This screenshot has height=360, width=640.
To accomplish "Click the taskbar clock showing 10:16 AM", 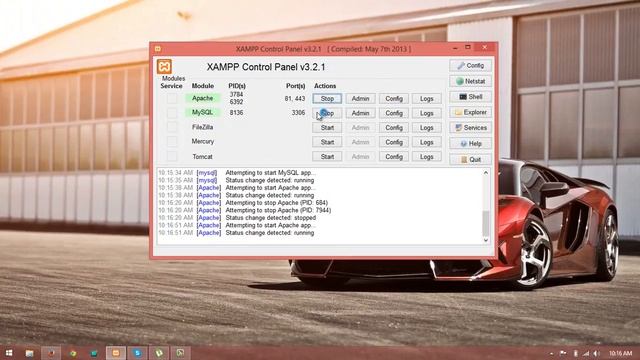I will coord(620,353).
